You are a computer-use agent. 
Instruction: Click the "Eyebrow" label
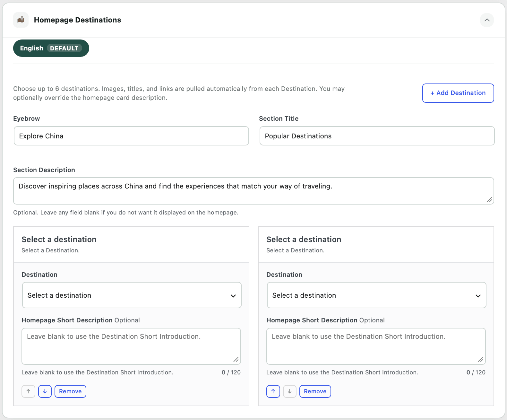[27, 118]
